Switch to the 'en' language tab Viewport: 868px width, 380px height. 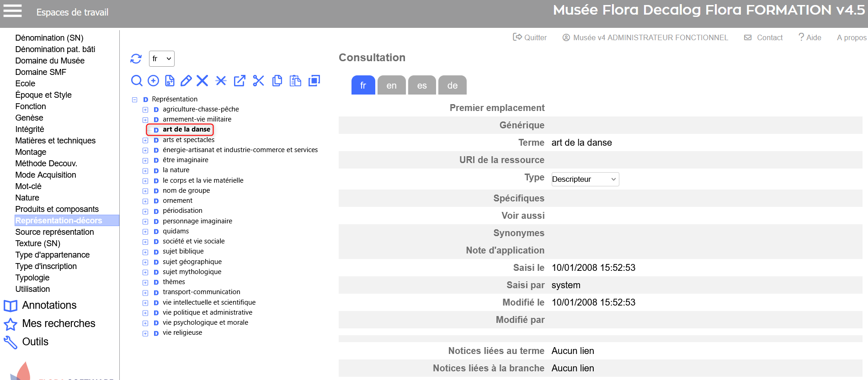click(391, 85)
